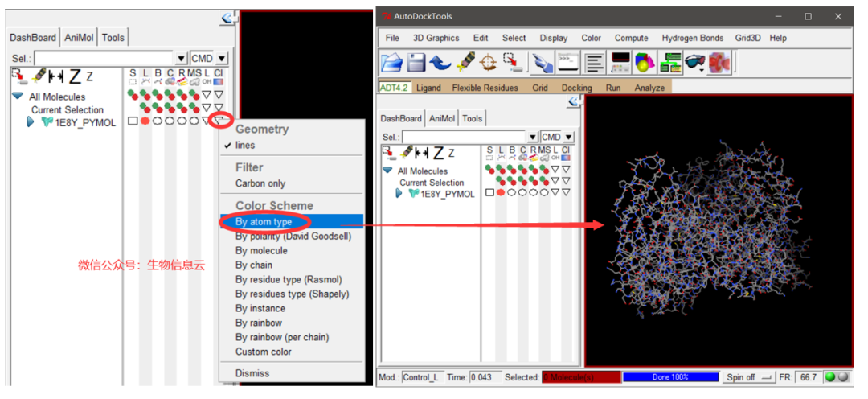Expand 1E8Y_PYMOL tree node in popup-menu panel
The height and width of the screenshot is (399, 868).
click(31, 122)
